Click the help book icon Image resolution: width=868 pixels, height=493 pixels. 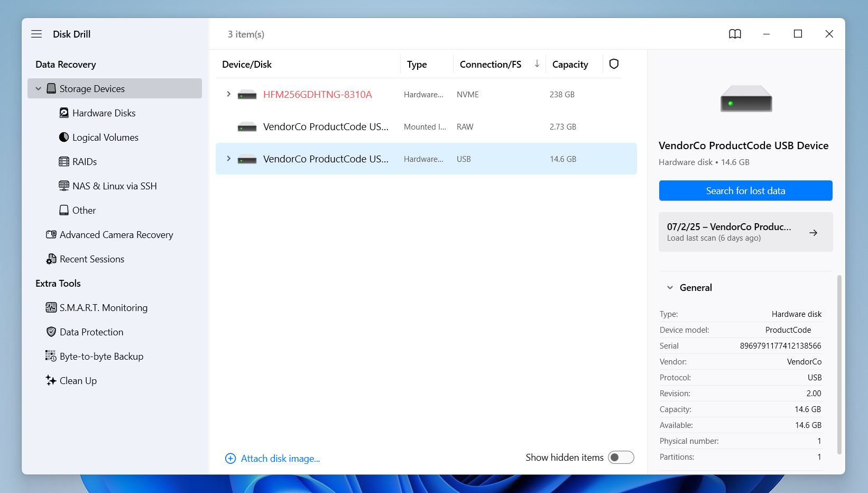pos(735,34)
